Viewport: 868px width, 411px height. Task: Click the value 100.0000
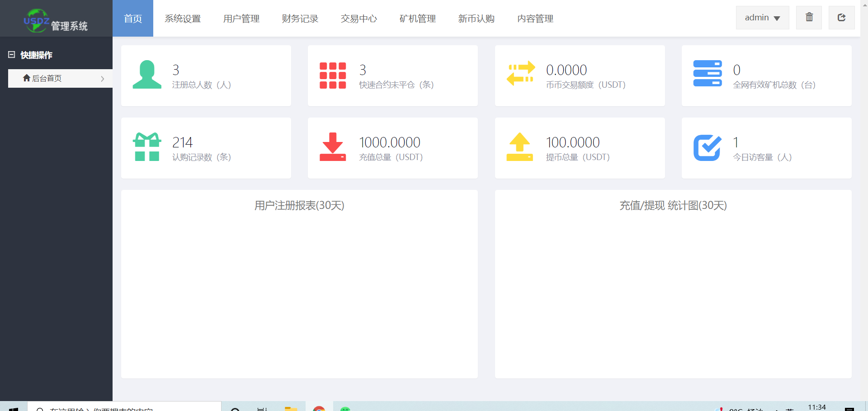tap(573, 142)
